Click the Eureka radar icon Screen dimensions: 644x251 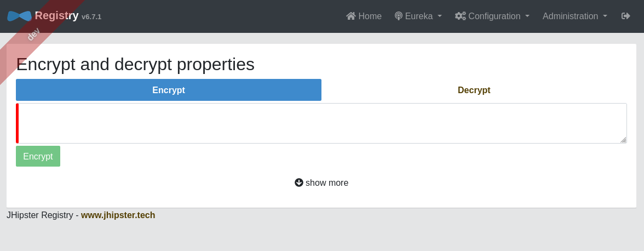[399, 16]
